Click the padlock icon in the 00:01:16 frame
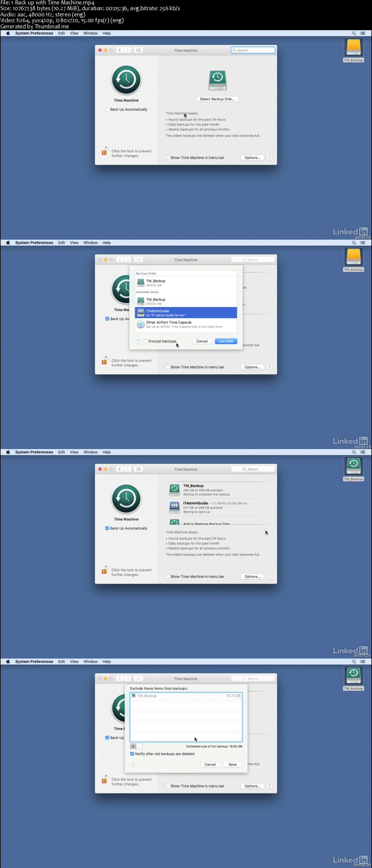 click(x=105, y=151)
